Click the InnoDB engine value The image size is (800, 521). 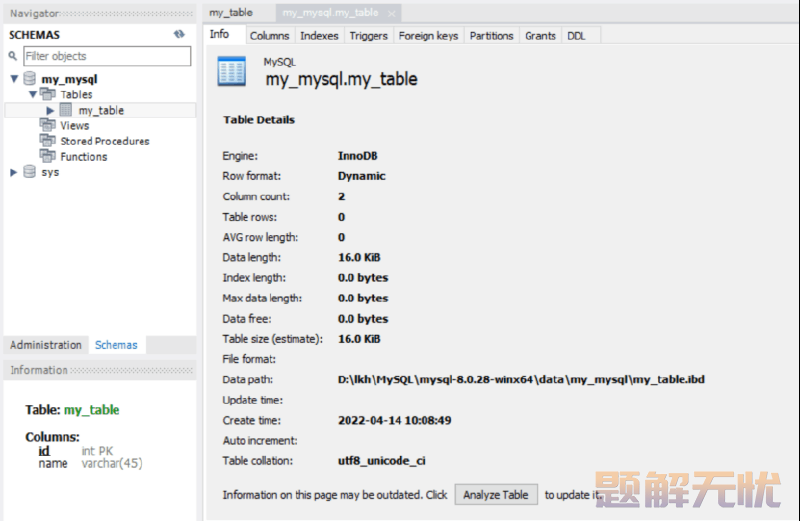pos(358,156)
